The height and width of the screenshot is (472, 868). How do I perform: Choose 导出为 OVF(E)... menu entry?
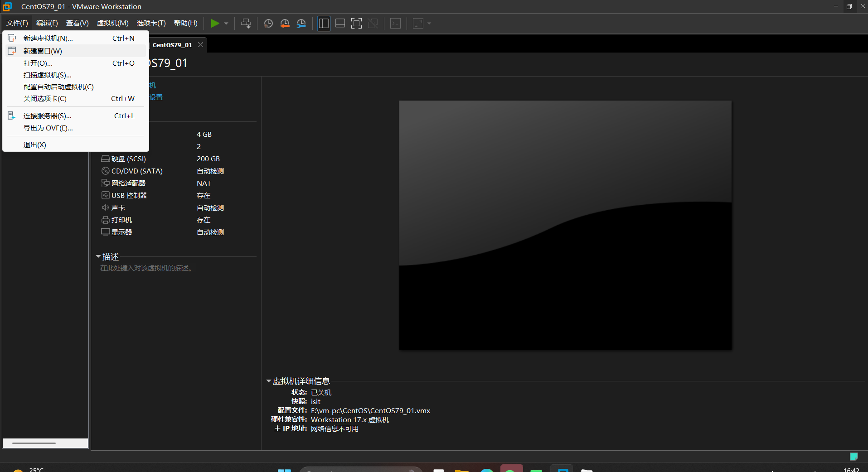pyautogui.click(x=76, y=128)
